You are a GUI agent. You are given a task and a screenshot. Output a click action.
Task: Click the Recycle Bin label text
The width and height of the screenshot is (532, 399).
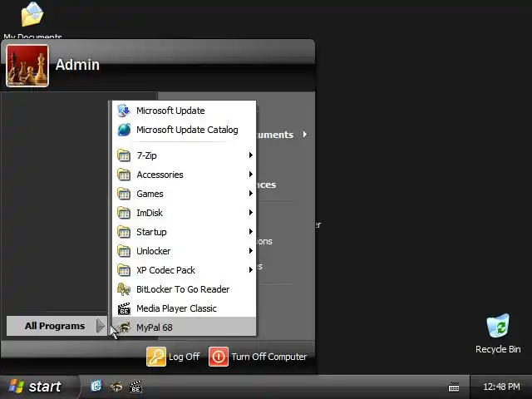[x=498, y=349]
